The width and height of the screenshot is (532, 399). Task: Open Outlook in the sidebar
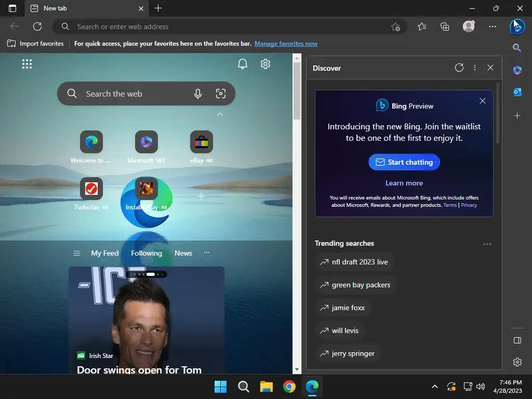(517, 92)
